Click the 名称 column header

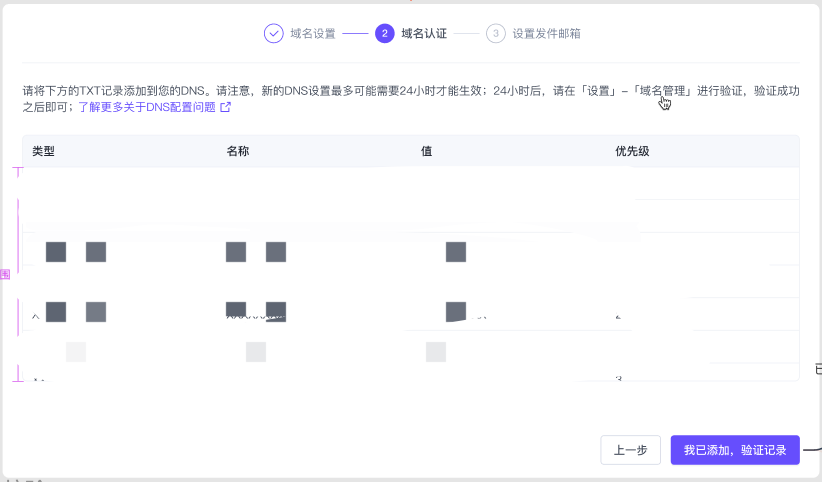point(238,151)
